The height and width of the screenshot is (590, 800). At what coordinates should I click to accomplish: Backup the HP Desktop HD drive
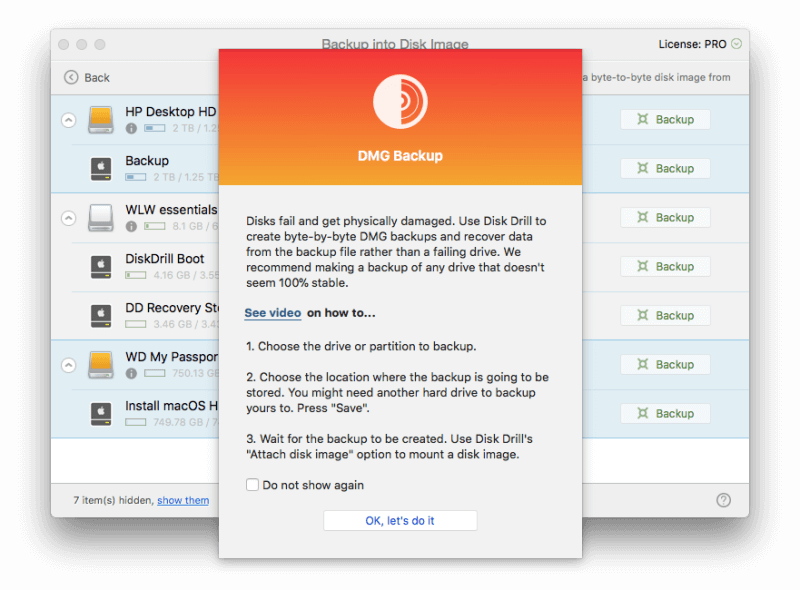(x=665, y=119)
